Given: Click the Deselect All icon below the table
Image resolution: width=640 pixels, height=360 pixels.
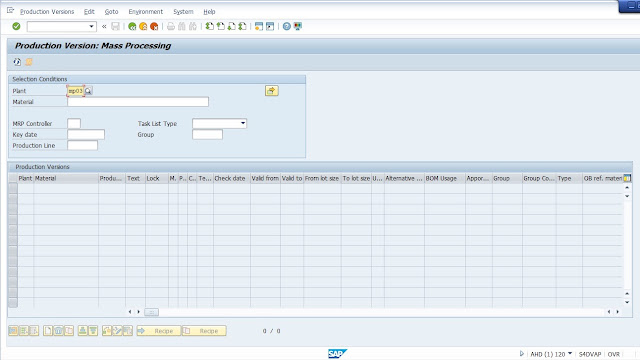Looking at the screenshot, I should click(x=34, y=331).
